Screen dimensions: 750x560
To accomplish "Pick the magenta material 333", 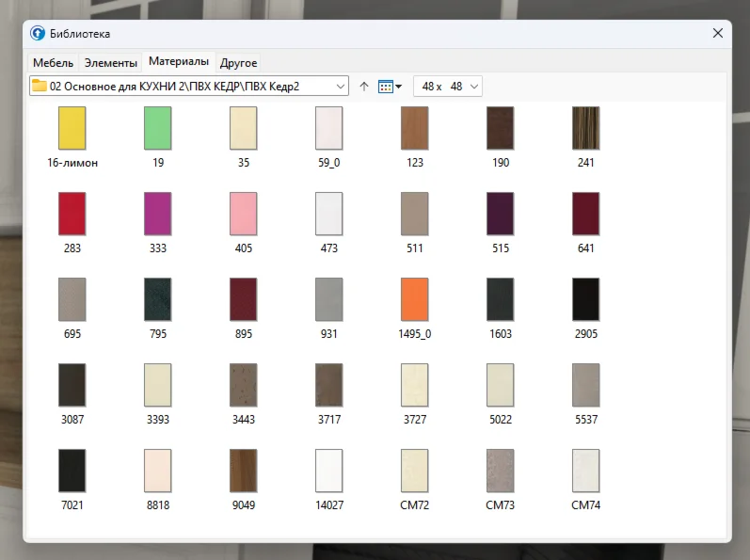I will (x=158, y=214).
